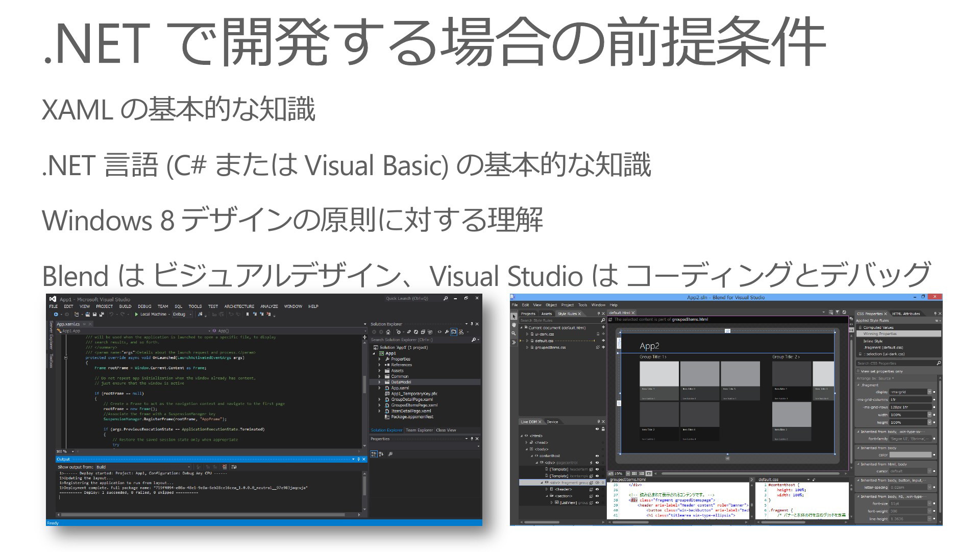Toggle Live DOM header lock icon
The width and height of the screenshot is (980, 552).
pyautogui.click(x=603, y=429)
